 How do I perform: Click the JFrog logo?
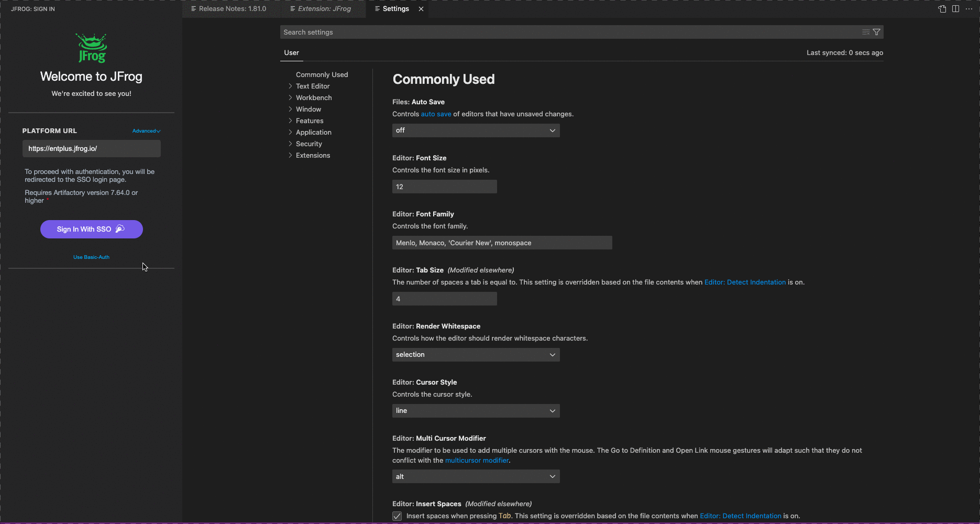(91, 48)
